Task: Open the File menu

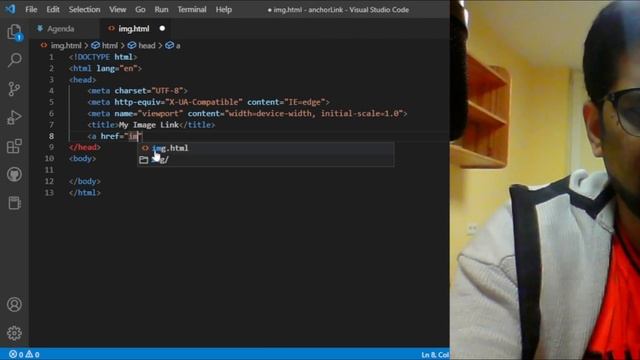Action: tap(31, 9)
